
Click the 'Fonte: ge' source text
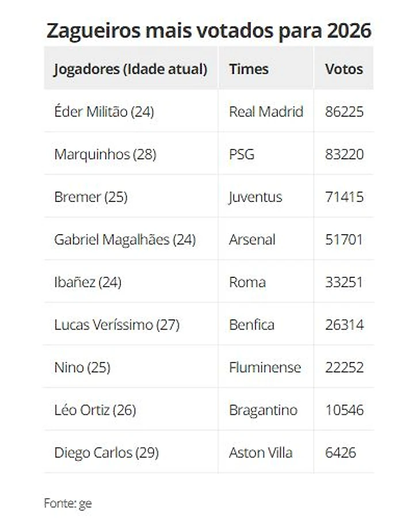point(68,503)
